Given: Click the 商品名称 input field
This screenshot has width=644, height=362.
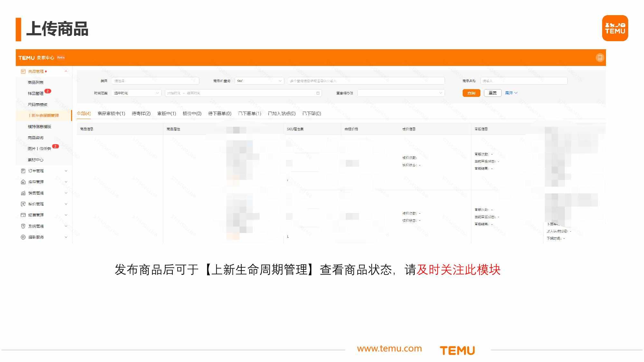Looking at the screenshot, I should [524, 81].
